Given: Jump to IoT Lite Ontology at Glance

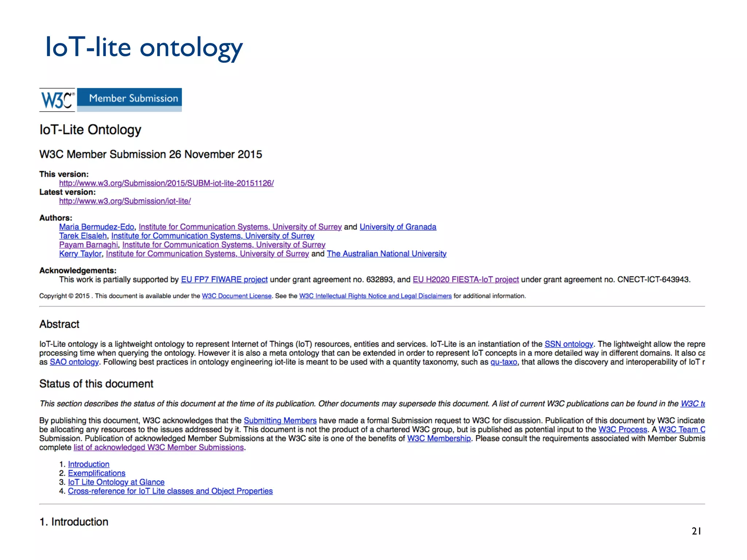Looking at the screenshot, I should click(116, 482).
